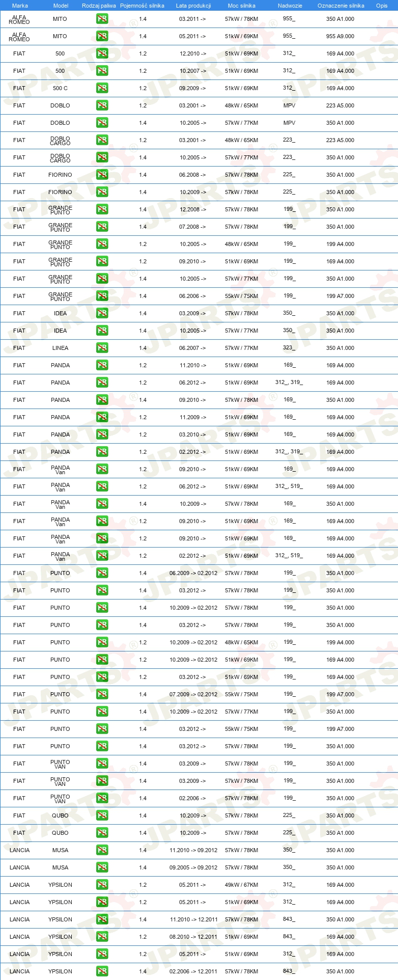Screen dimensions: 398x980
Task: Click fuel icon for Punto 07.2009 -> 02.2012 row
Action: [x=102, y=694]
